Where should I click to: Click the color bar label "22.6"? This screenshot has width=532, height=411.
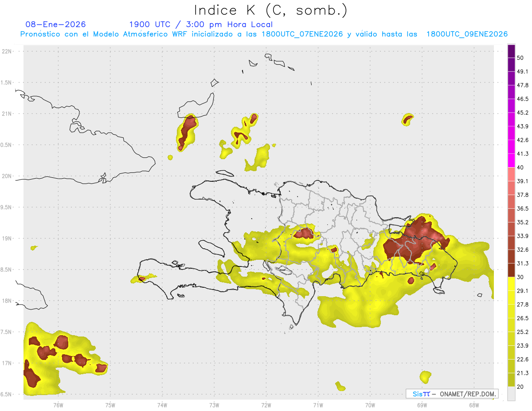[x=523, y=359]
